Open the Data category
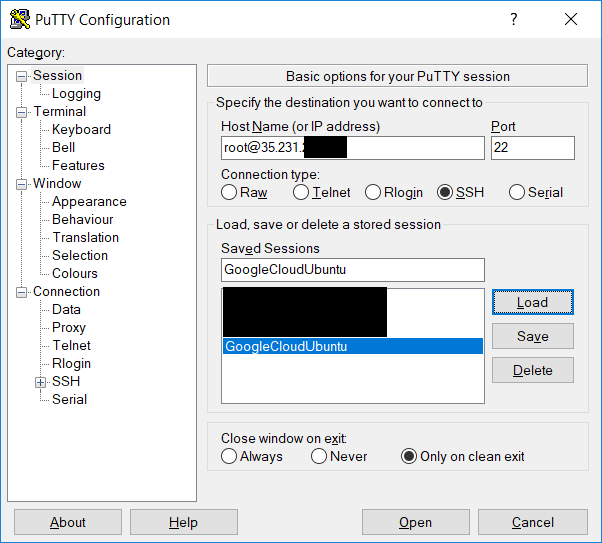Viewport: 602px width, 543px height. (66, 310)
